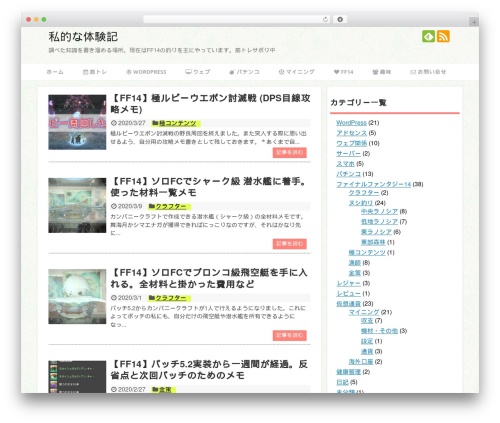
Task: Open the 通貨 (3) subcategory
Action: [x=367, y=352]
